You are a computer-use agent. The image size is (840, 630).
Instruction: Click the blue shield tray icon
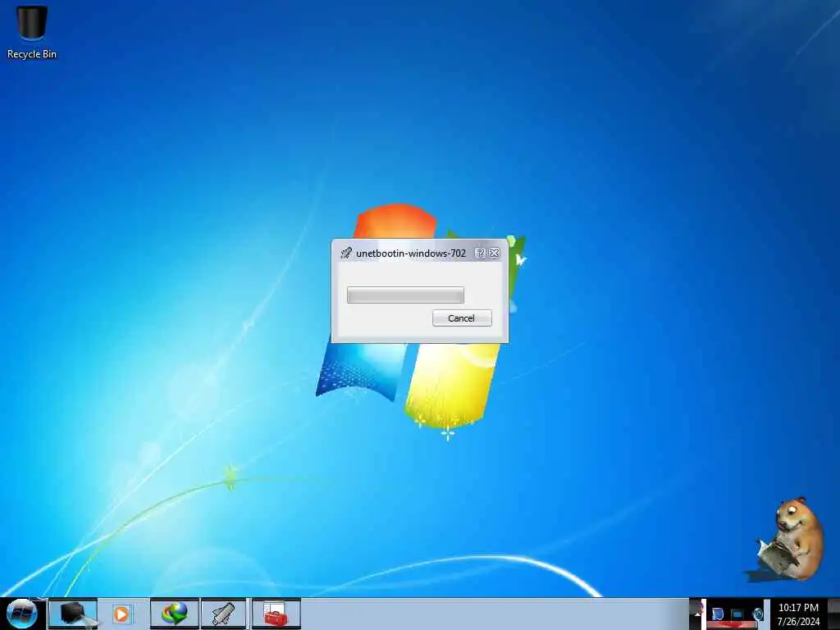click(717, 614)
